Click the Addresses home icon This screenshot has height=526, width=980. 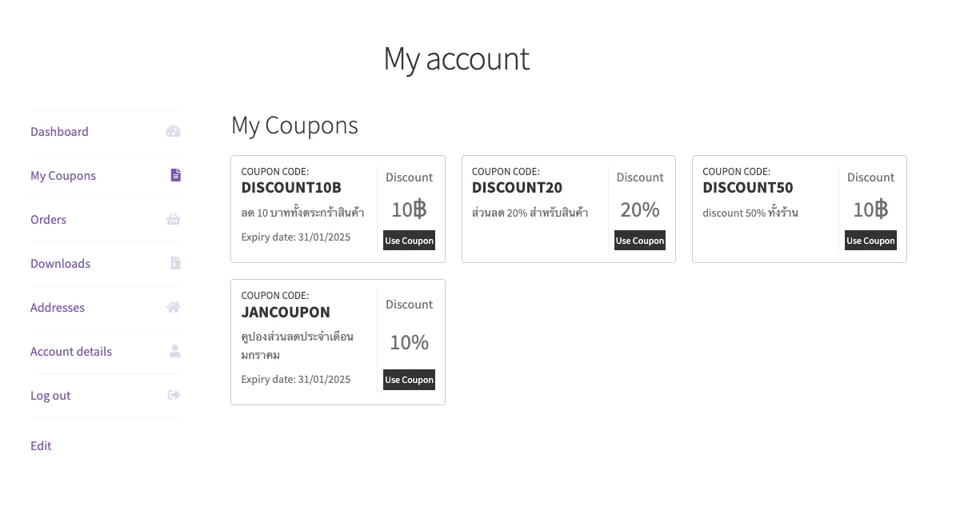coord(174,308)
